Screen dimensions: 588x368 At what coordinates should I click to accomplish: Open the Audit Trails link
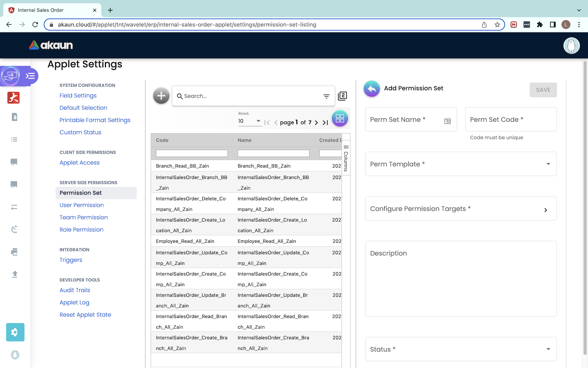tap(75, 290)
